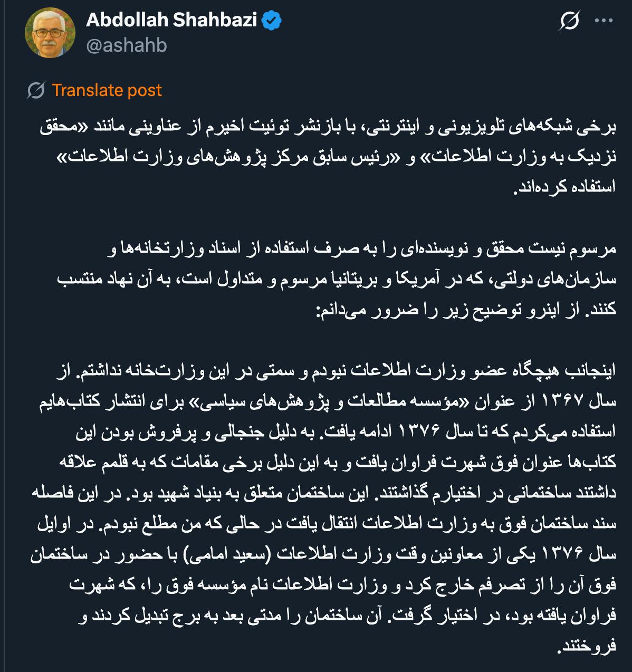Click the @ashahb handle
Image resolution: width=632 pixels, height=672 pixels.
click(127, 45)
